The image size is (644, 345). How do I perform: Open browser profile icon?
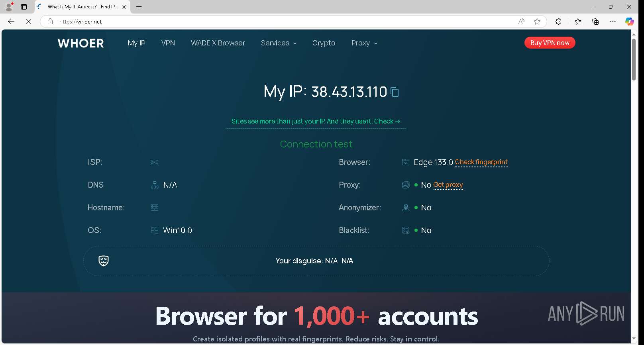pyautogui.click(x=9, y=7)
